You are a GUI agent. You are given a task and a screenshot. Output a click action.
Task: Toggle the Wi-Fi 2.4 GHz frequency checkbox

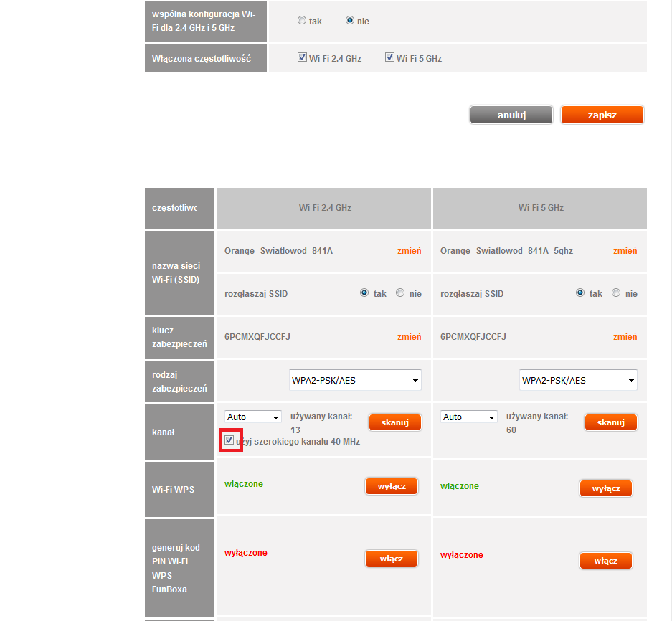pos(302,57)
